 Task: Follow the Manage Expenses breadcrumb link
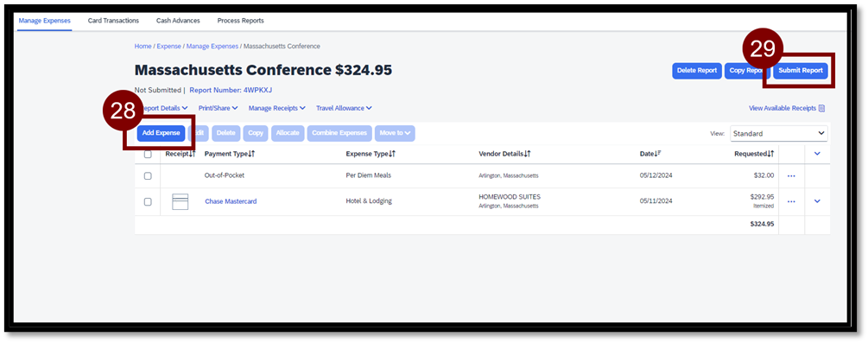coord(212,46)
